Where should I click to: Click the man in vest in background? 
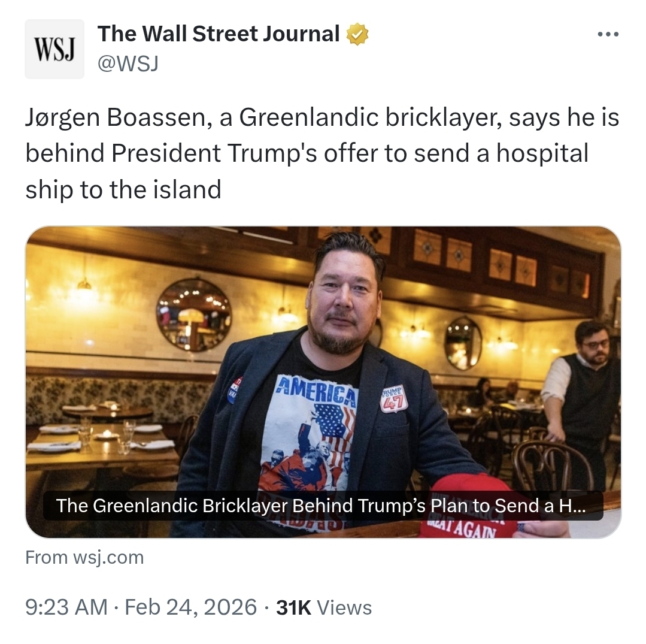pos(581,396)
